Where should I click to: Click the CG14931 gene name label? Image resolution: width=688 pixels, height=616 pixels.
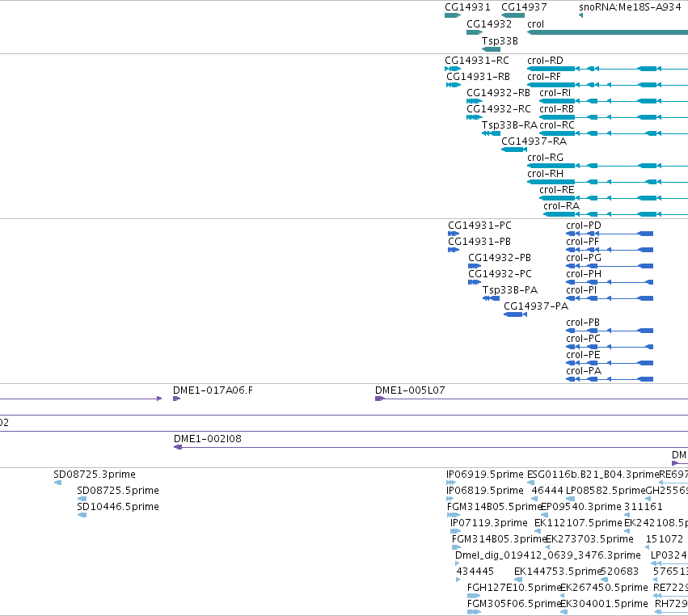[x=467, y=7]
